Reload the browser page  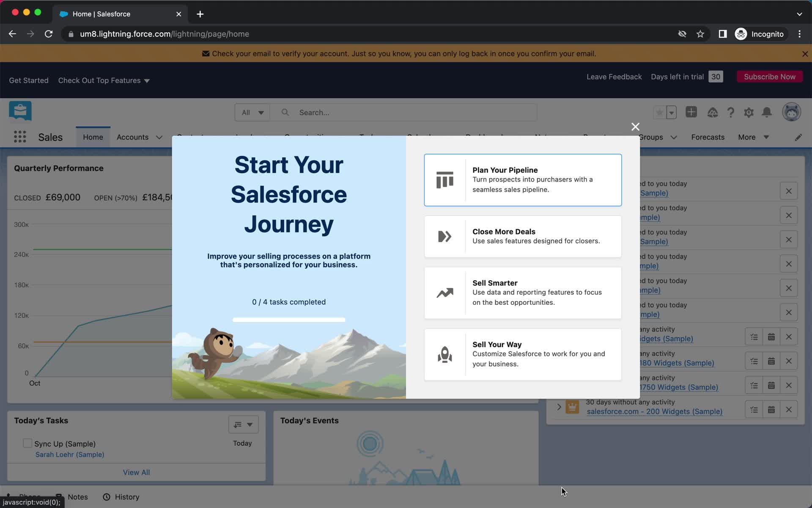pyautogui.click(x=49, y=34)
